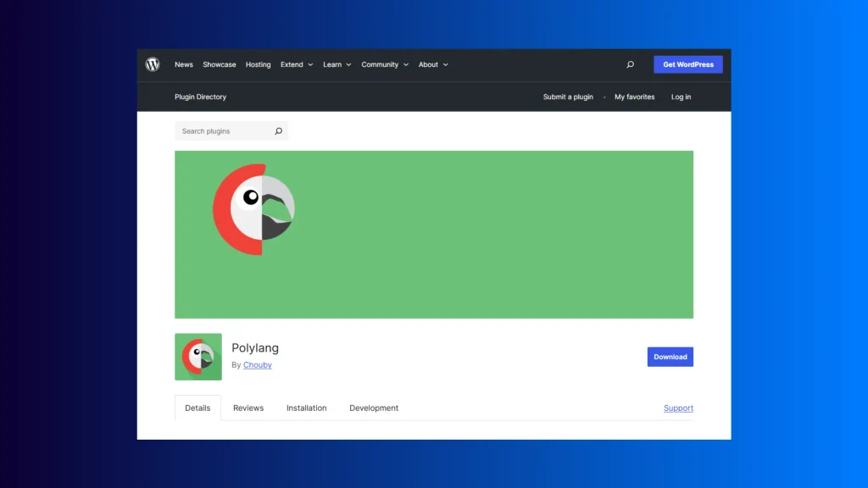Open the Hosting menu item

[259, 64]
